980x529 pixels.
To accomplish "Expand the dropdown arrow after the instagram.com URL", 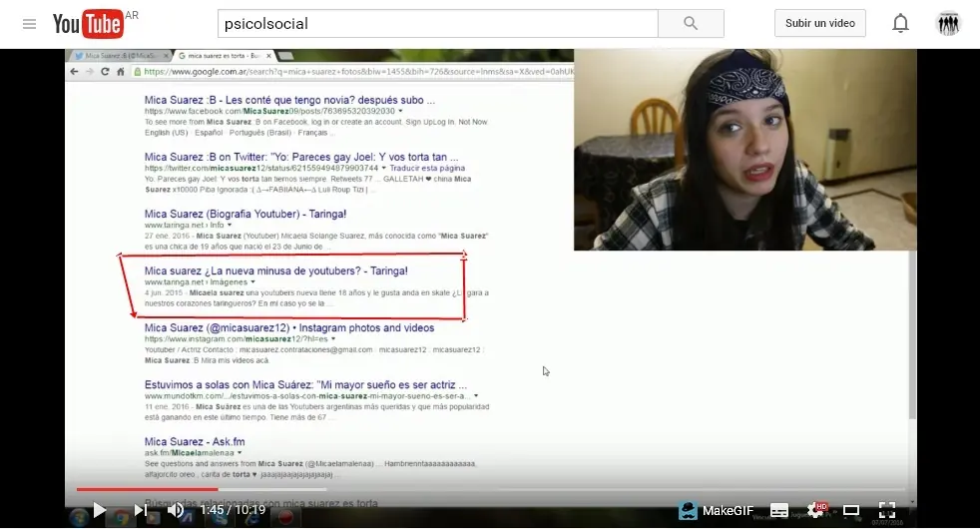I will (x=333, y=339).
